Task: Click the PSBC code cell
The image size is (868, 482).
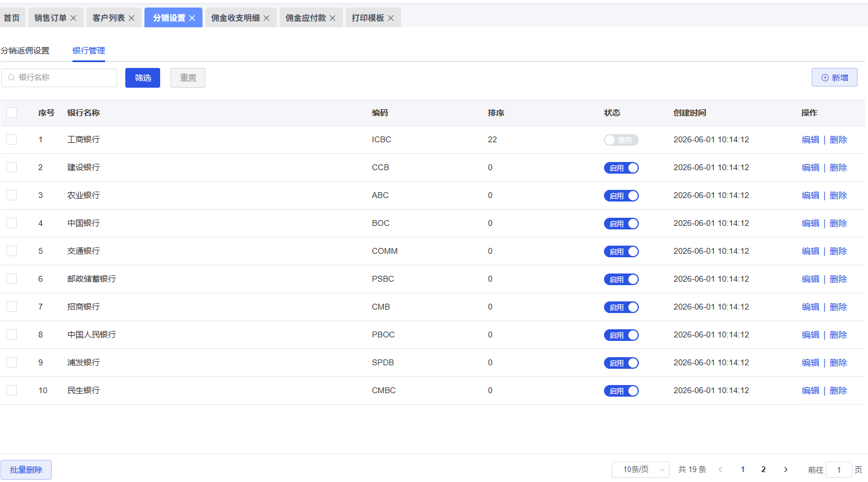Action: pyautogui.click(x=383, y=279)
